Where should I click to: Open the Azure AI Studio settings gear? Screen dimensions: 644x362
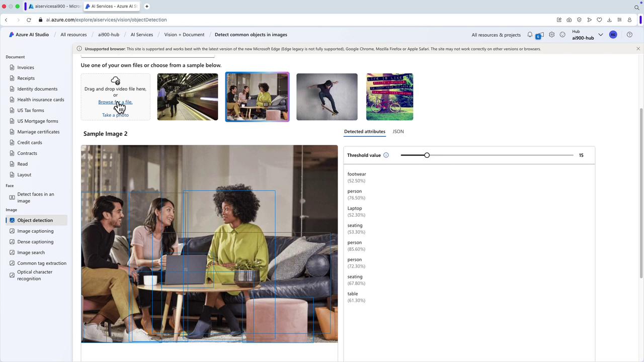[x=552, y=35]
